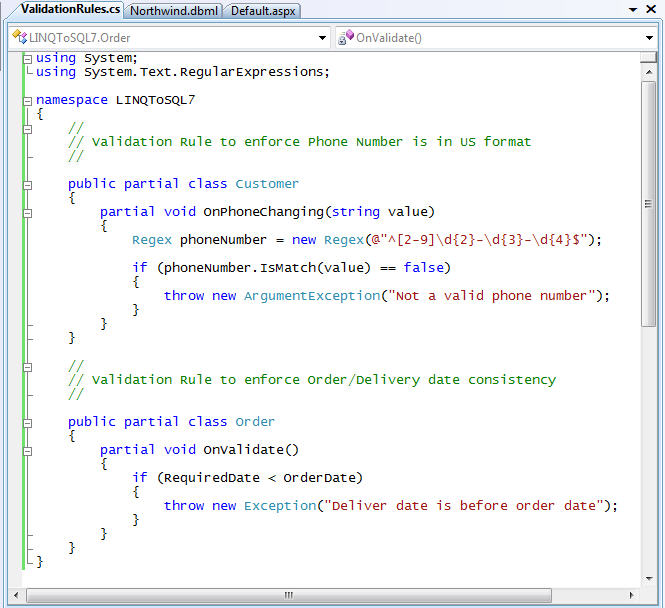
Task: Collapse the OnValidate method
Action: (28, 451)
